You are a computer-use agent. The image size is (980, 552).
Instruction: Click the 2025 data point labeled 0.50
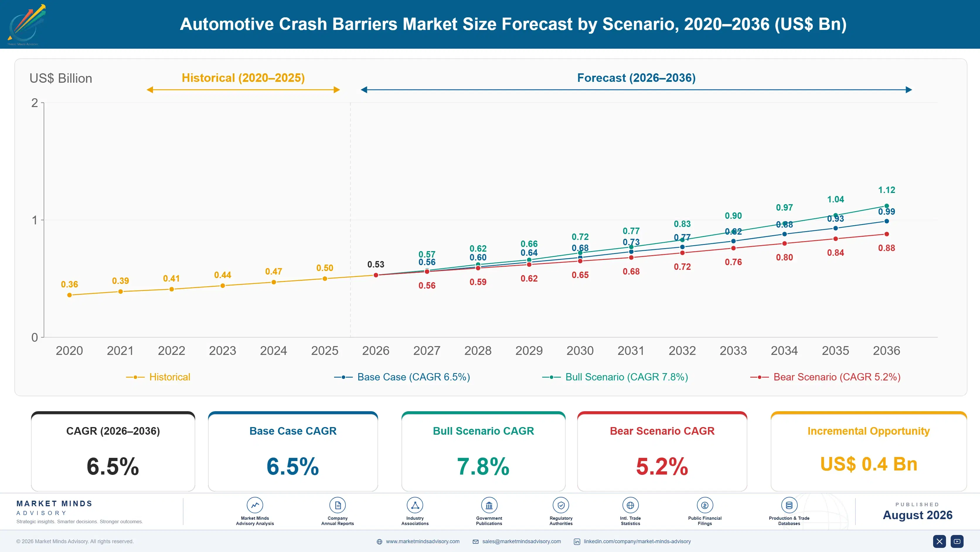[325, 279]
